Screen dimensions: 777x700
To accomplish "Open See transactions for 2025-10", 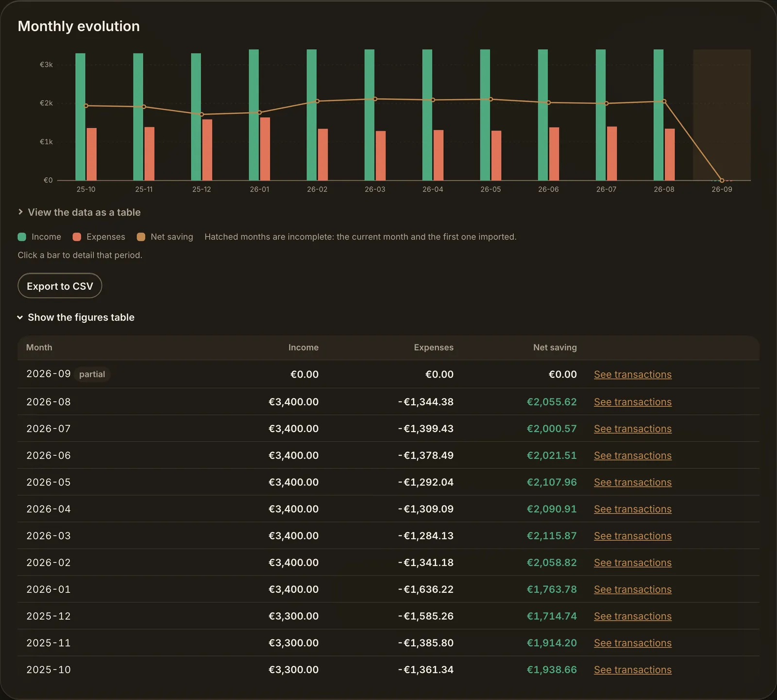I will [x=633, y=669].
